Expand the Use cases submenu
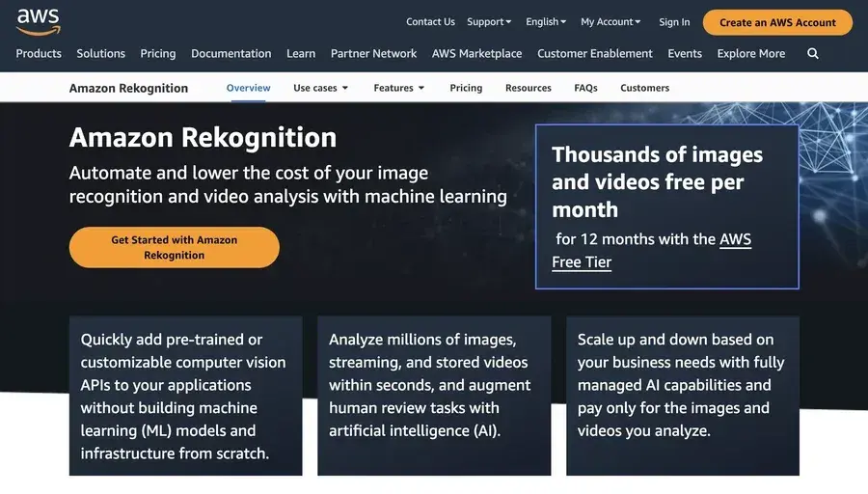 [320, 88]
